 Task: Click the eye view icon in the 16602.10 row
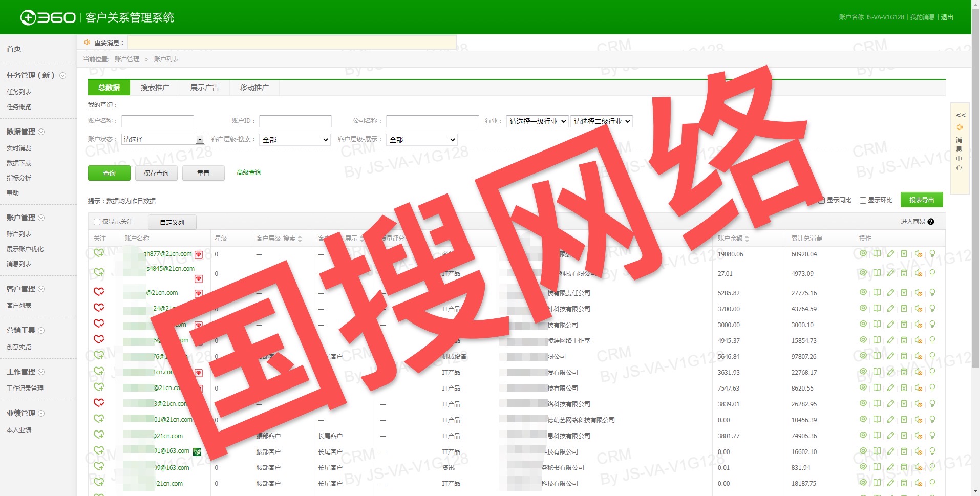863,451
